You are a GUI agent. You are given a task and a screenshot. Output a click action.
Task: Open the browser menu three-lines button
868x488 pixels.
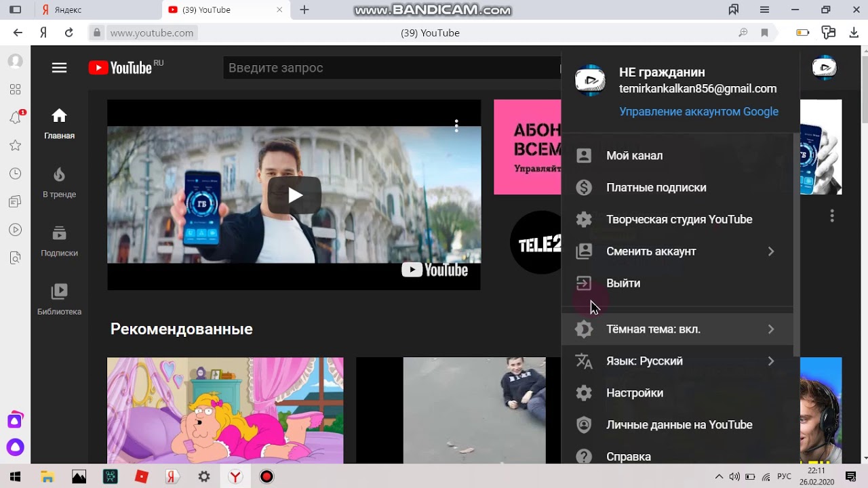click(x=764, y=9)
